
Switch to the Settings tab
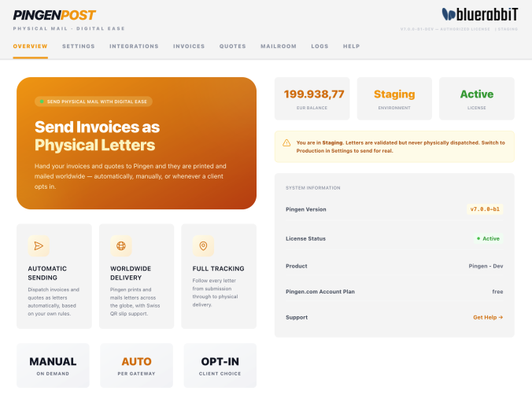(79, 46)
